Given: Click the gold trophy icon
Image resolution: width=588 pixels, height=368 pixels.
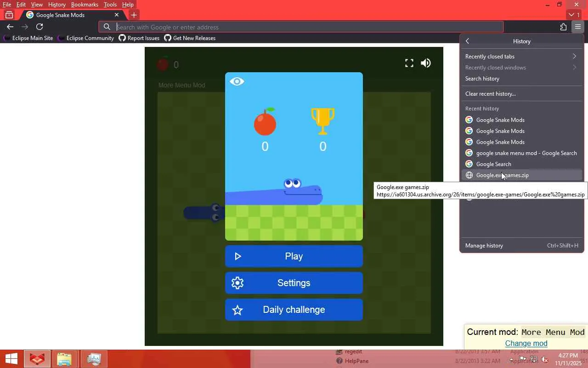Looking at the screenshot, I should [x=323, y=121].
